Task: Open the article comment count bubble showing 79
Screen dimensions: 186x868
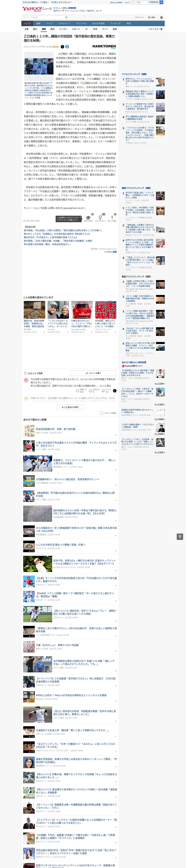Action: tap(49, 47)
